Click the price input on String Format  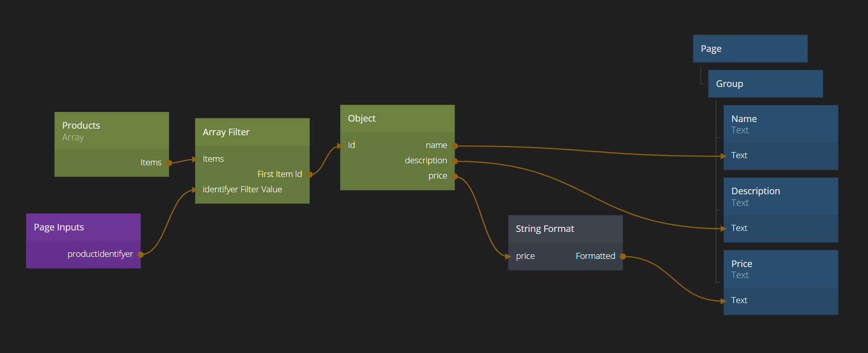pyautogui.click(x=509, y=256)
